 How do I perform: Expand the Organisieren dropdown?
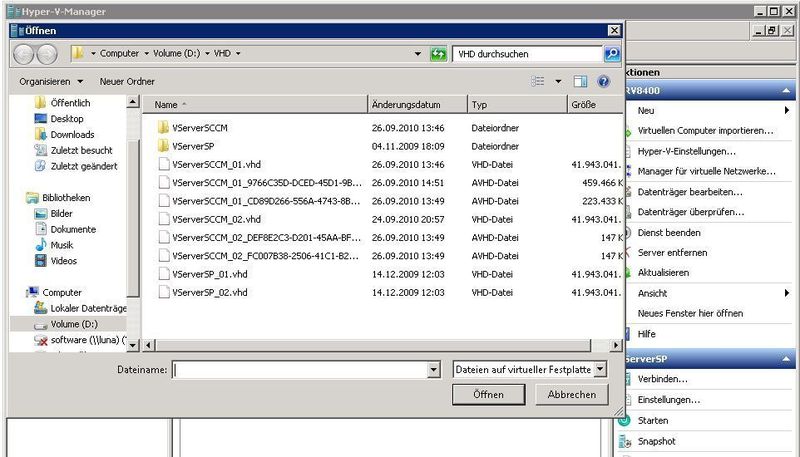pos(80,82)
